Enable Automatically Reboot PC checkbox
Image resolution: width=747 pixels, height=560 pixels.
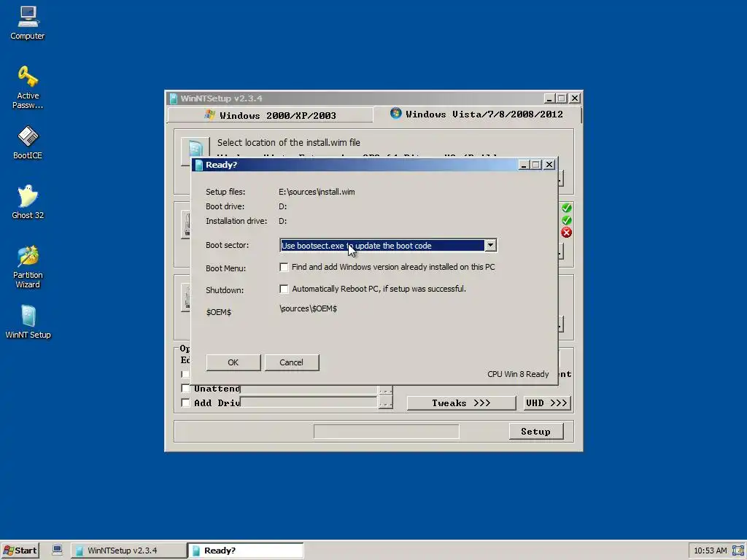click(x=284, y=289)
